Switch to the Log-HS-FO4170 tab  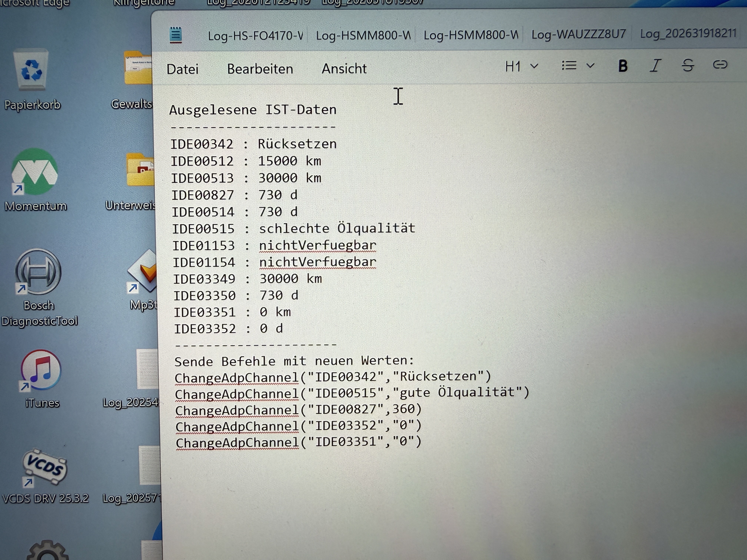255,35
